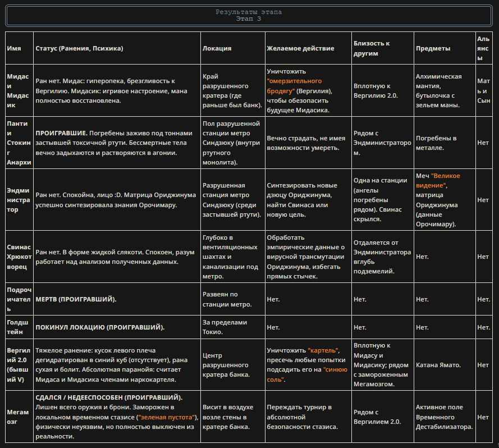
Task: Click the 'Имя' column header
Action: pos(20,48)
